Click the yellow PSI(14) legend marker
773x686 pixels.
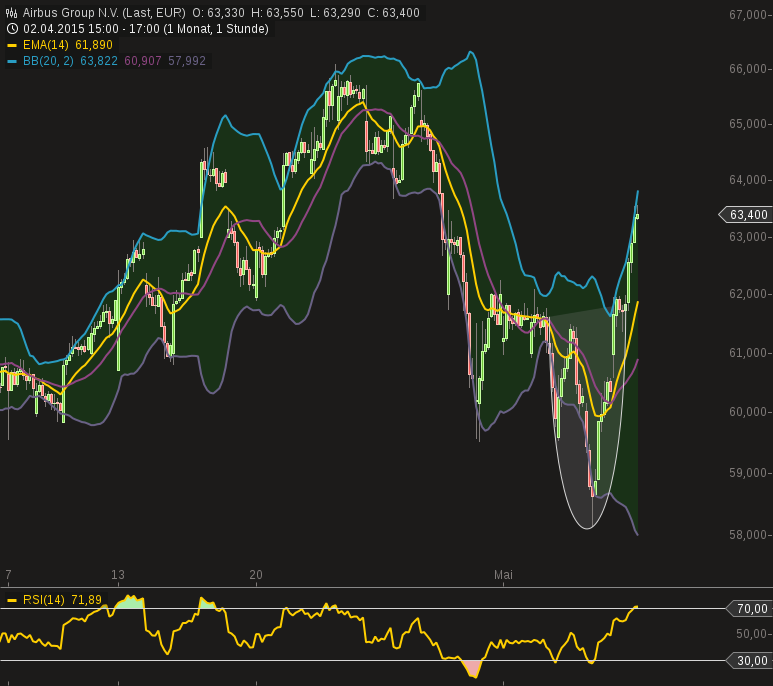click(12, 600)
